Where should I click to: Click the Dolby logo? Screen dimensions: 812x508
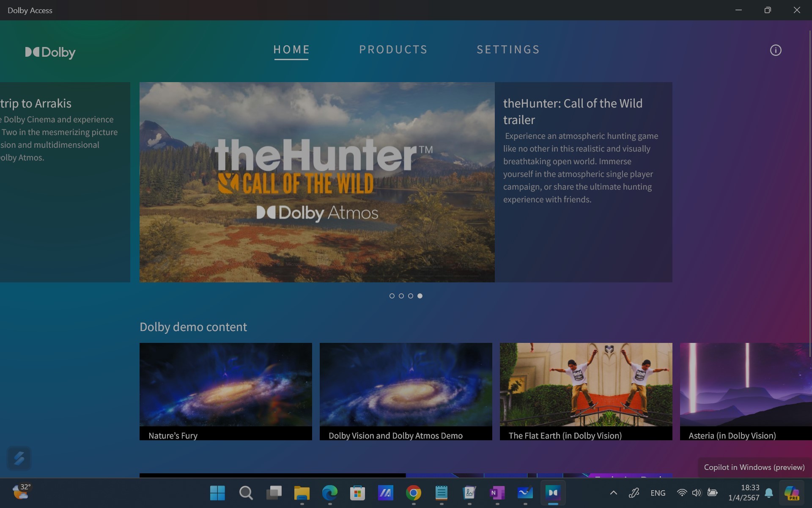pos(50,52)
